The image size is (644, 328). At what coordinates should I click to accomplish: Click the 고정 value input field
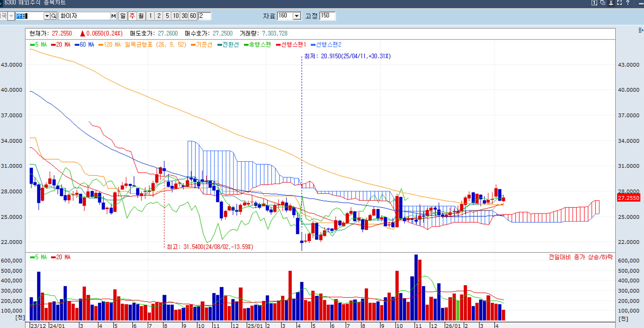point(327,16)
